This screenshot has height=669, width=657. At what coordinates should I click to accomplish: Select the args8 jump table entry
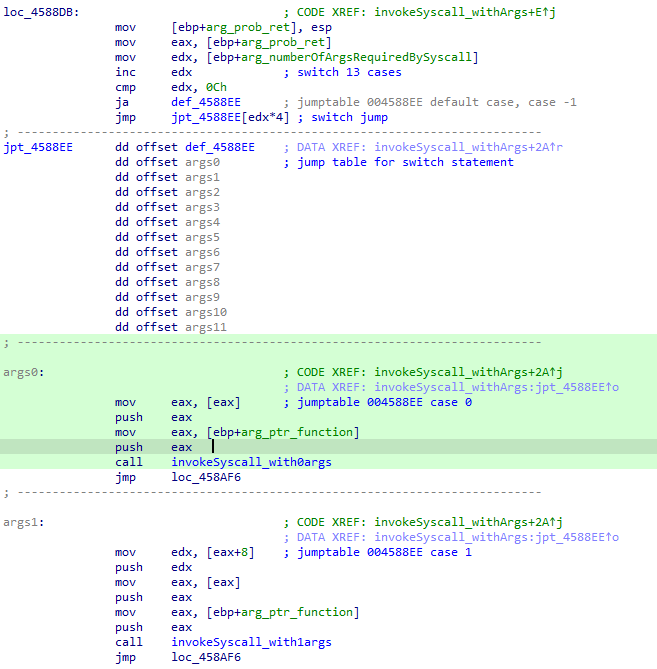click(202, 282)
